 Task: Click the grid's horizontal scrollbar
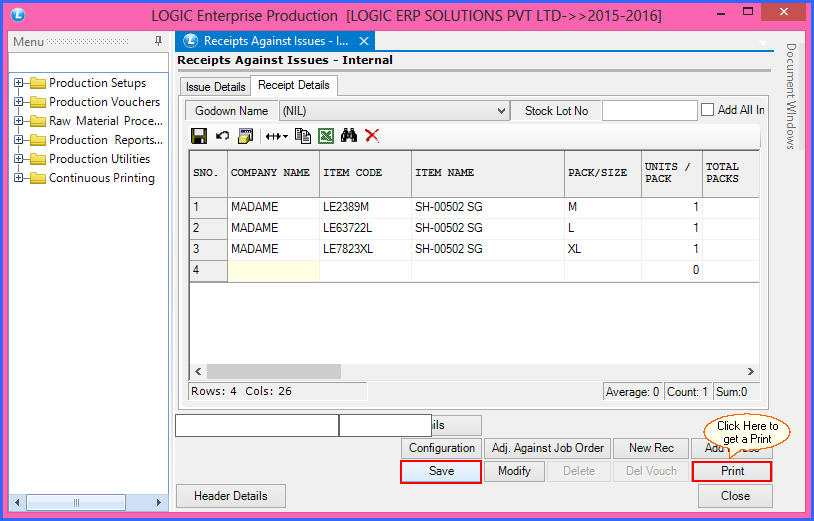coord(400,371)
